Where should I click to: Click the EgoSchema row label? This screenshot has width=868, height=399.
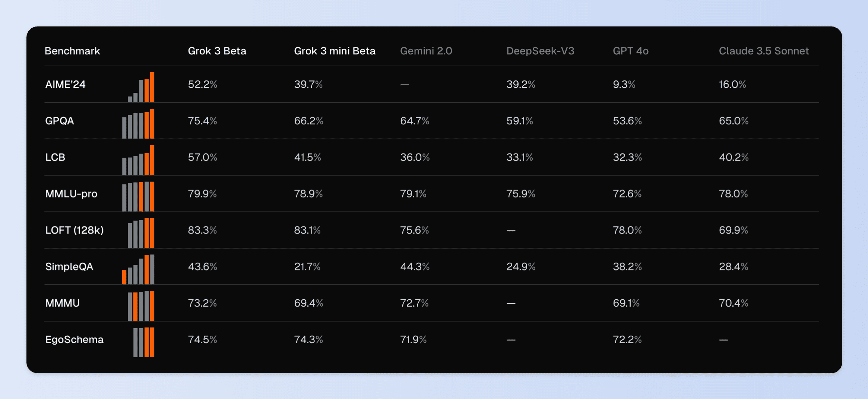click(74, 340)
